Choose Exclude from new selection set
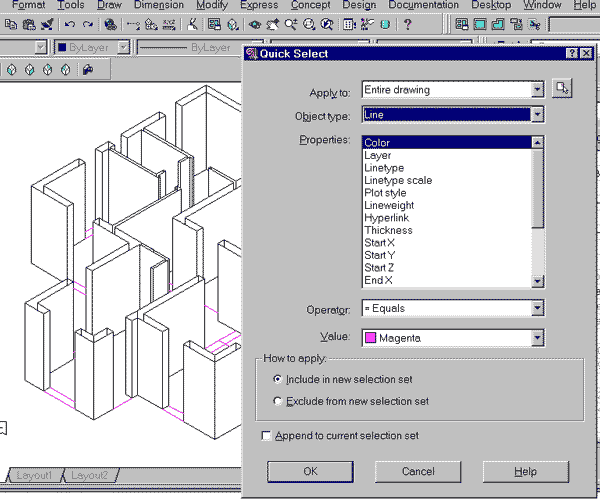600x502 pixels. (x=278, y=401)
